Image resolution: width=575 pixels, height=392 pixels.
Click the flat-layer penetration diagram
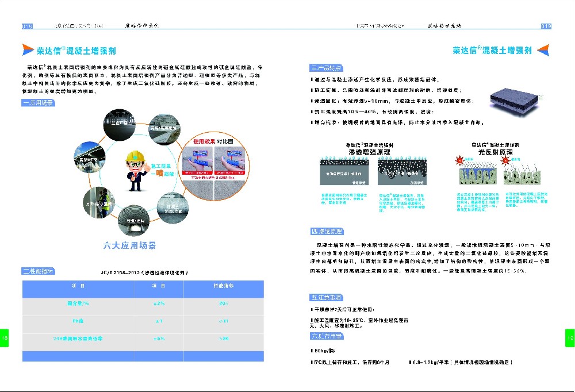click(344, 171)
